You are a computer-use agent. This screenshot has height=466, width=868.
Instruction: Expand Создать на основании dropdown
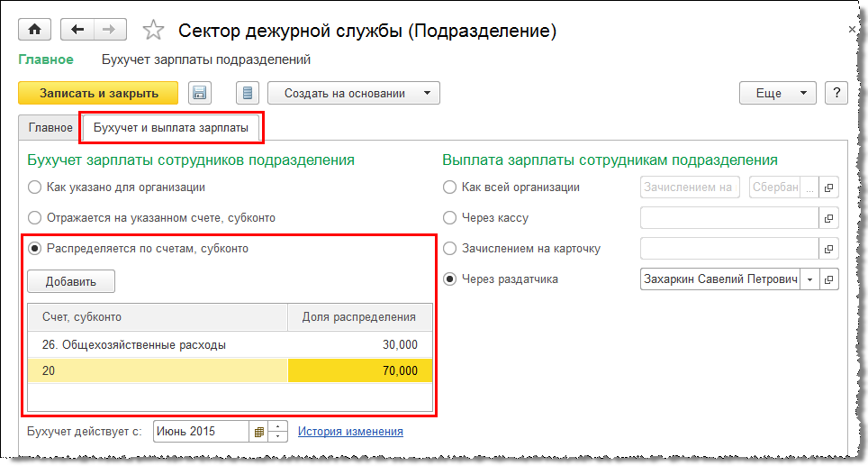(x=353, y=93)
